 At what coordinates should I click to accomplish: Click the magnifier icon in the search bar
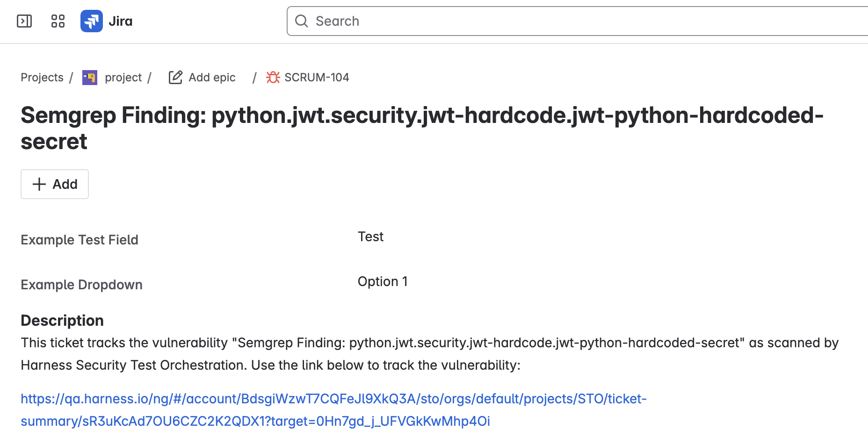pyautogui.click(x=302, y=21)
